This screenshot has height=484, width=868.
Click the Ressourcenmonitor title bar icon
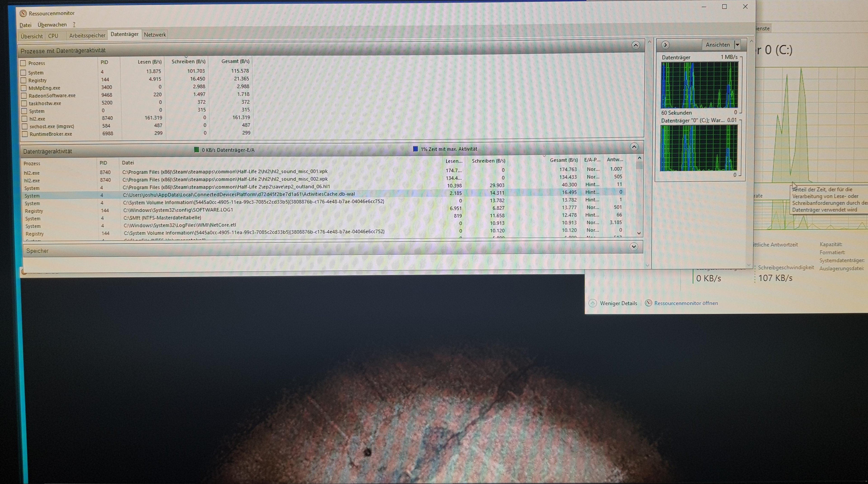tap(23, 13)
